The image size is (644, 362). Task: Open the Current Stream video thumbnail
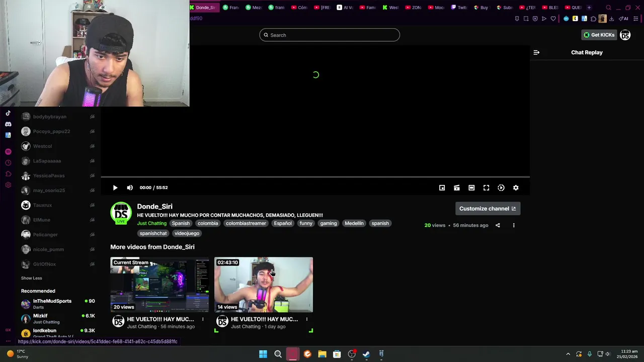159,285
